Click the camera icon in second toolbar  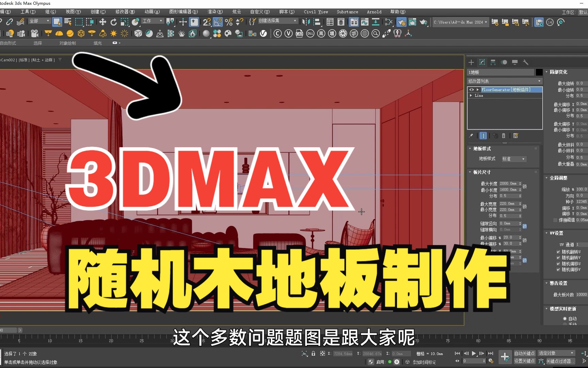(x=34, y=33)
